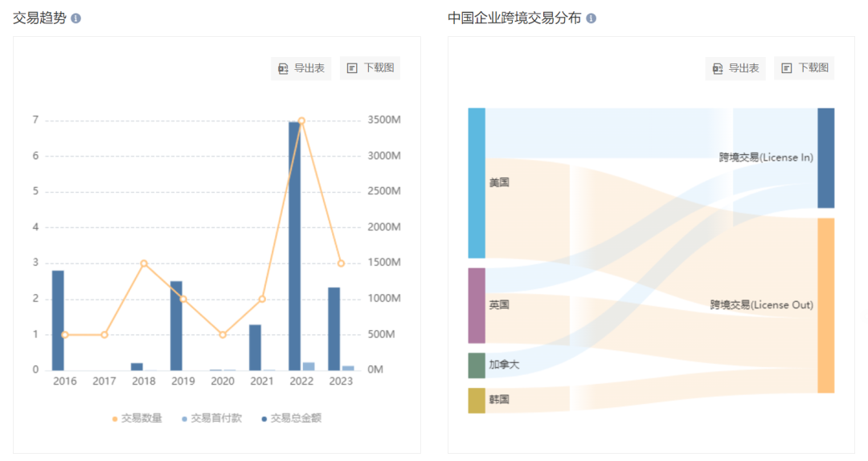This screenshot has height=461, width=868.
Task: Click download image icon in 跨境交易分布 panel
Action: (x=787, y=69)
